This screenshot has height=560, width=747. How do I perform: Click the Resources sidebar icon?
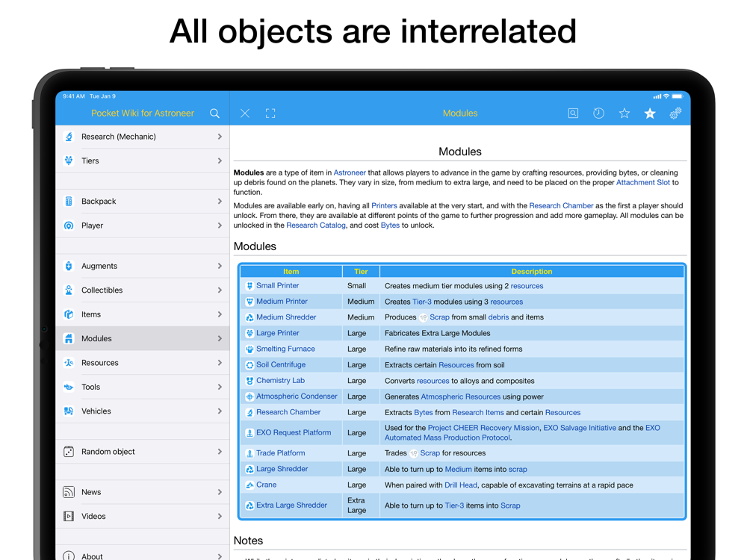[x=69, y=363]
